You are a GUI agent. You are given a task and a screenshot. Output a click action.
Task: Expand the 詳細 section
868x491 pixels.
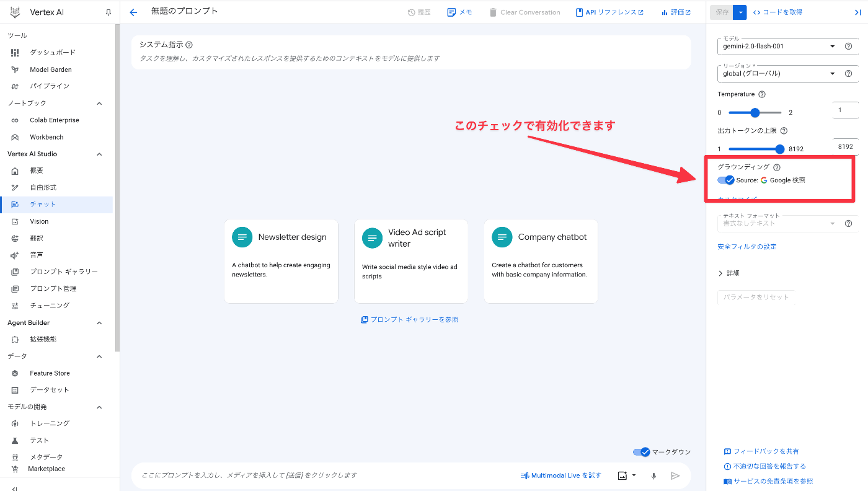coord(728,273)
